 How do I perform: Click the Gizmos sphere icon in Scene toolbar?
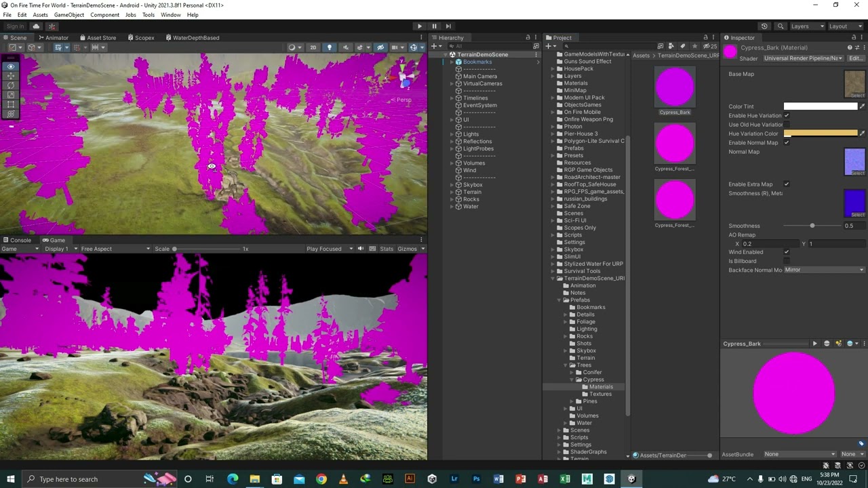[414, 47]
